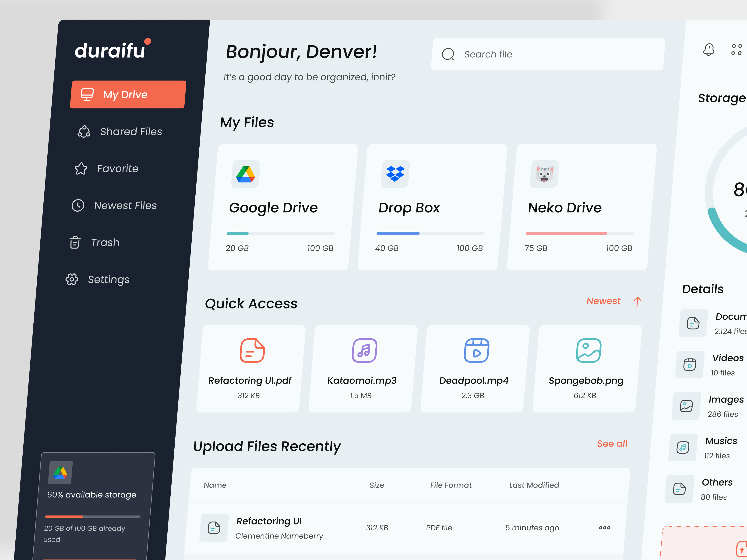Image resolution: width=747 pixels, height=560 pixels.
Task: Click See all uploaded files
Action: 612,444
